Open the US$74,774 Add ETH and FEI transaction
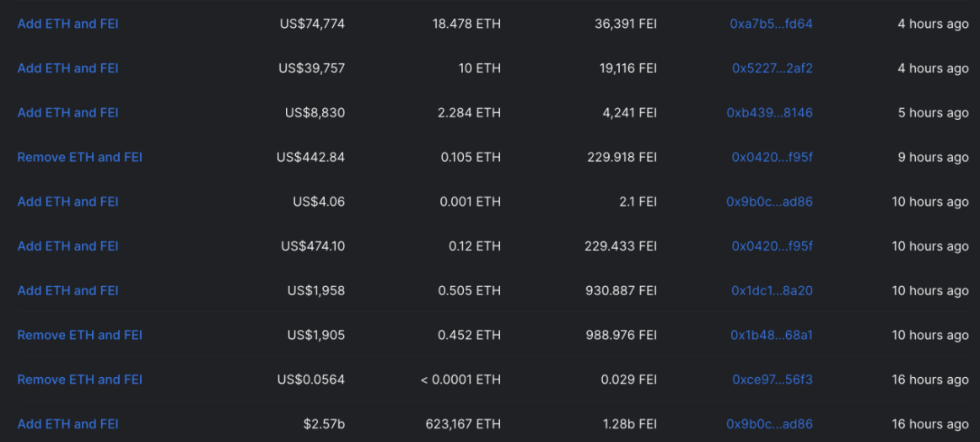980x442 pixels. (x=67, y=24)
